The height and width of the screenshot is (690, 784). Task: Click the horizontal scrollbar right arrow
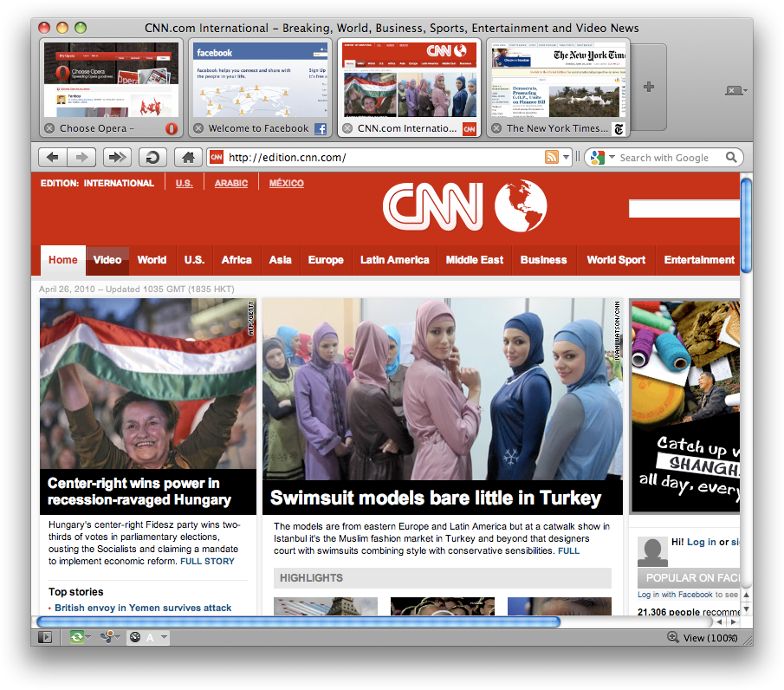coord(734,622)
